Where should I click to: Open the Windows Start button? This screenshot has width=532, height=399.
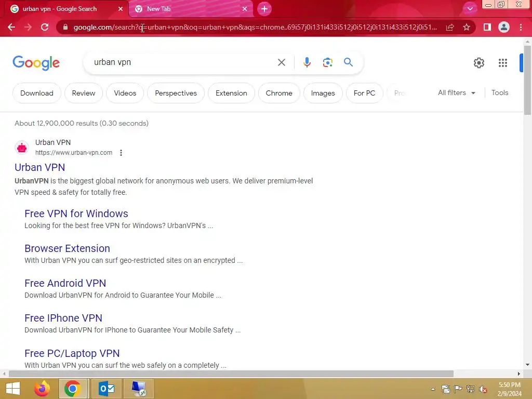pos(13,389)
